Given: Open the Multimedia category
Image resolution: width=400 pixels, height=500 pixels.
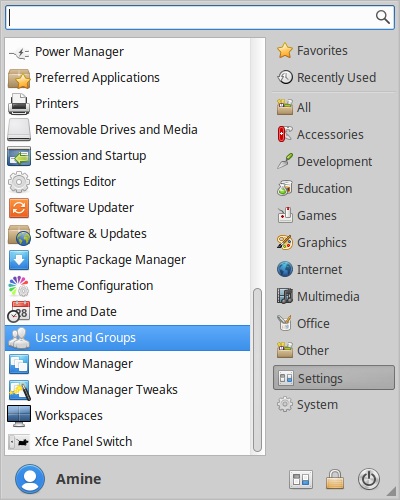Looking at the screenshot, I should pyautogui.click(x=333, y=296).
